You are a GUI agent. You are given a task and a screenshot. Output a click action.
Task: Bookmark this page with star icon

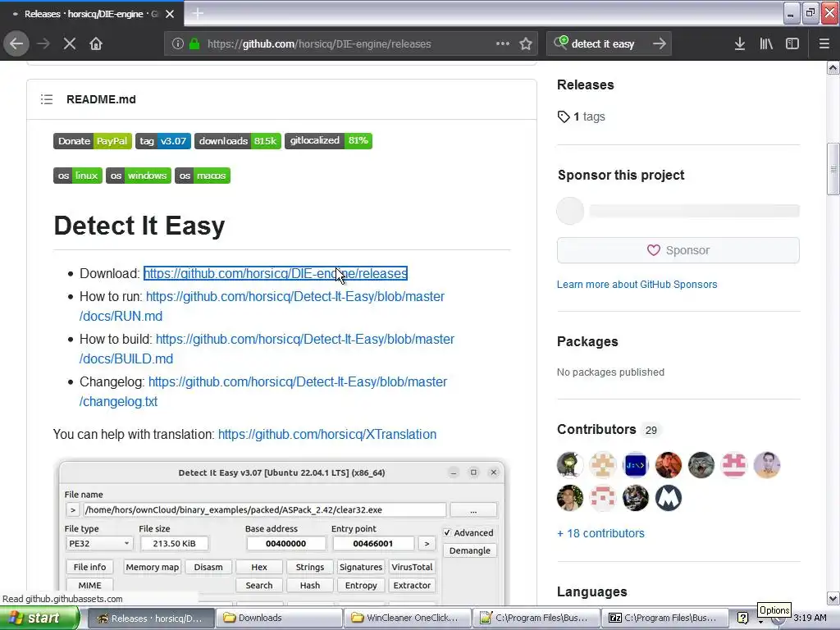tap(526, 44)
